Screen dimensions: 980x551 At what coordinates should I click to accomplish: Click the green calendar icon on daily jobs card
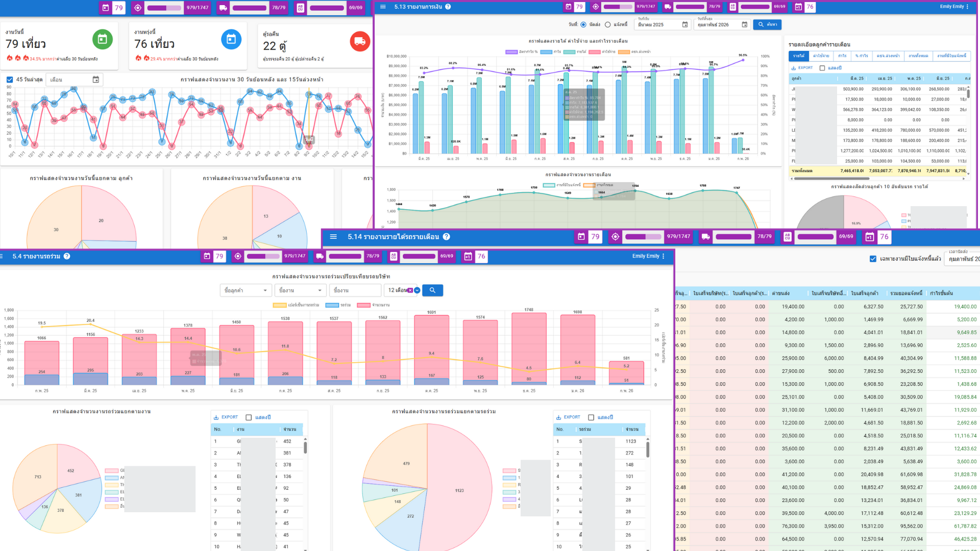pyautogui.click(x=102, y=39)
